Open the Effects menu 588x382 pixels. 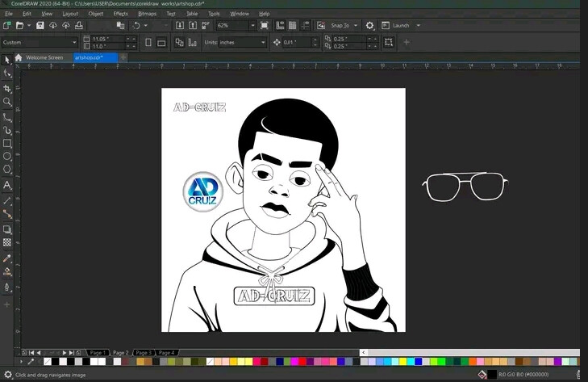coord(120,14)
